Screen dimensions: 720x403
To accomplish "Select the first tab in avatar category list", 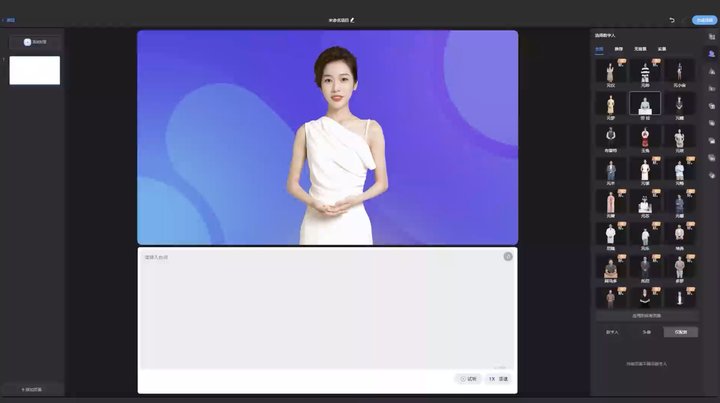I will 599,48.
